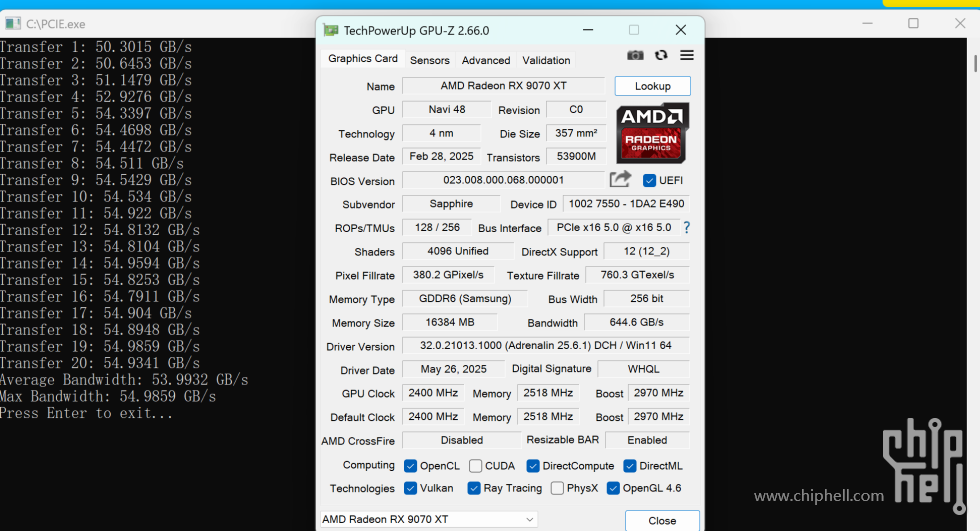Click the ROPs/TMUs value 128 / 256

pyautogui.click(x=437, y=227)
